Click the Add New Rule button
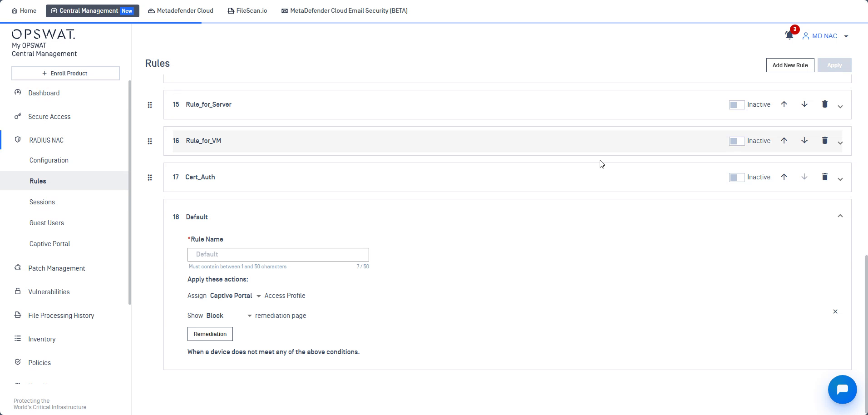 pyautogui.click(x=790, y=65)
